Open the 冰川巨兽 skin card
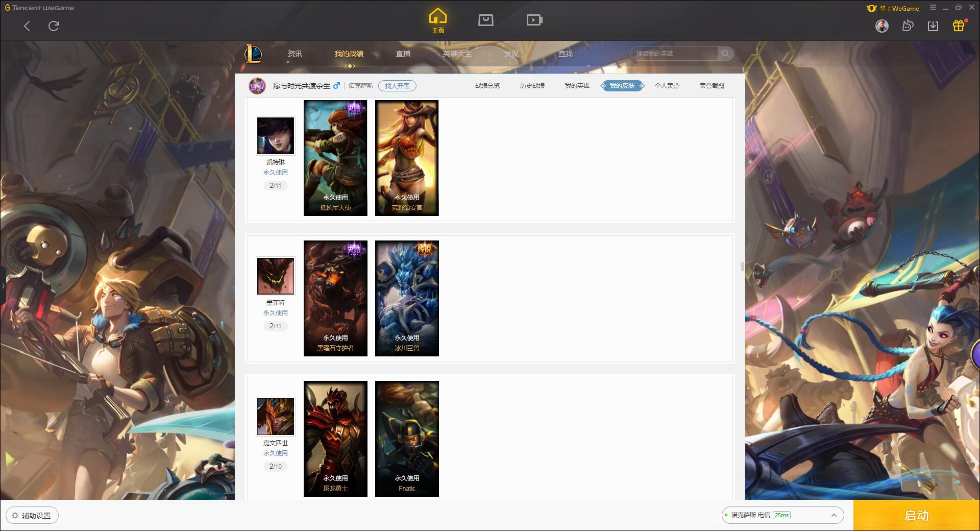Image resolution: width=980 pixels, height=531 pixels. point(407,298)
